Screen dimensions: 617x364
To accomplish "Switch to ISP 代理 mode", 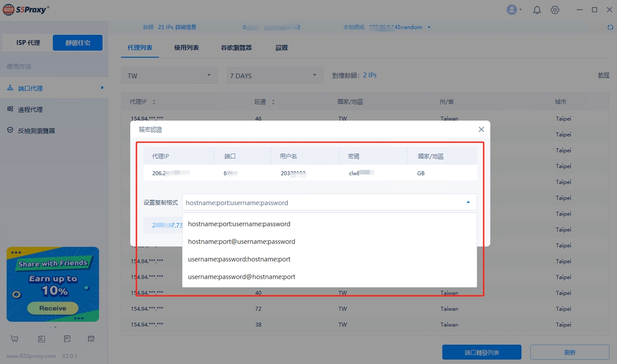I will 28,43.
